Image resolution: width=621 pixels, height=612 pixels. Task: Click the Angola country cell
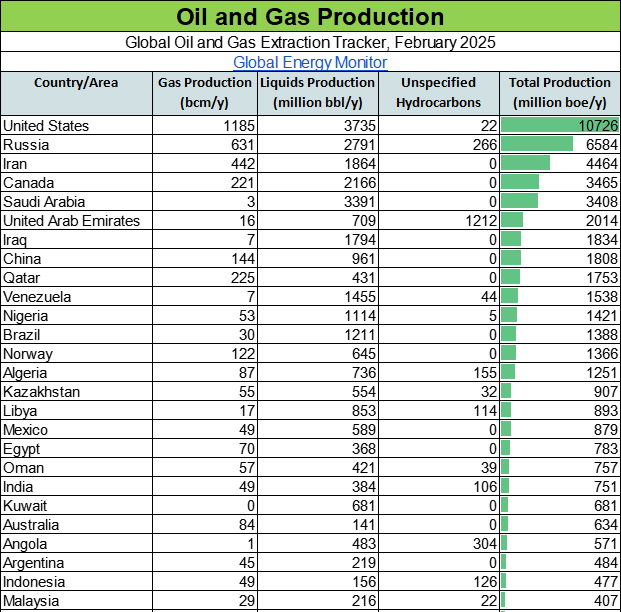(x=76, y=544)
